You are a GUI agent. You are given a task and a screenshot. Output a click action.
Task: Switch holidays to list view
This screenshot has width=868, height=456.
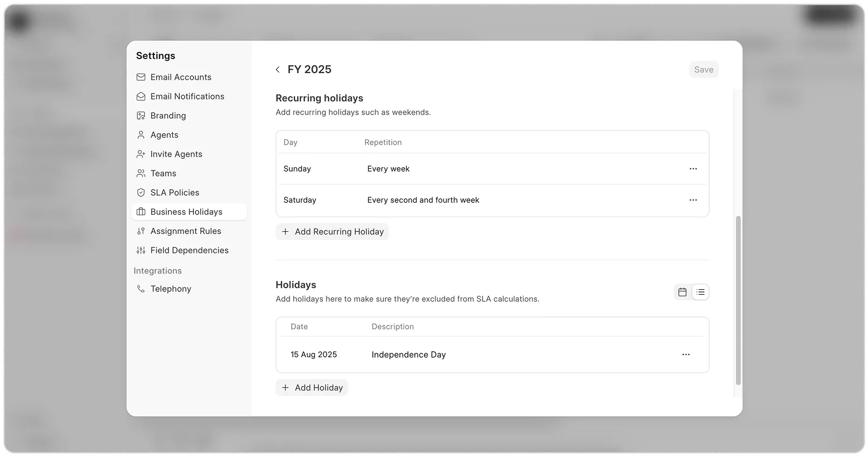(700, 292)
